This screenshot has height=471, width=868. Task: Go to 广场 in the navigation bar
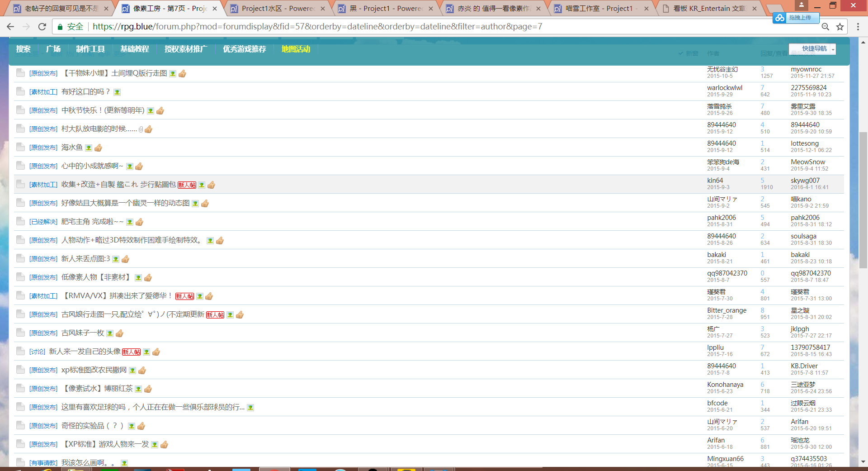(53, 49)
